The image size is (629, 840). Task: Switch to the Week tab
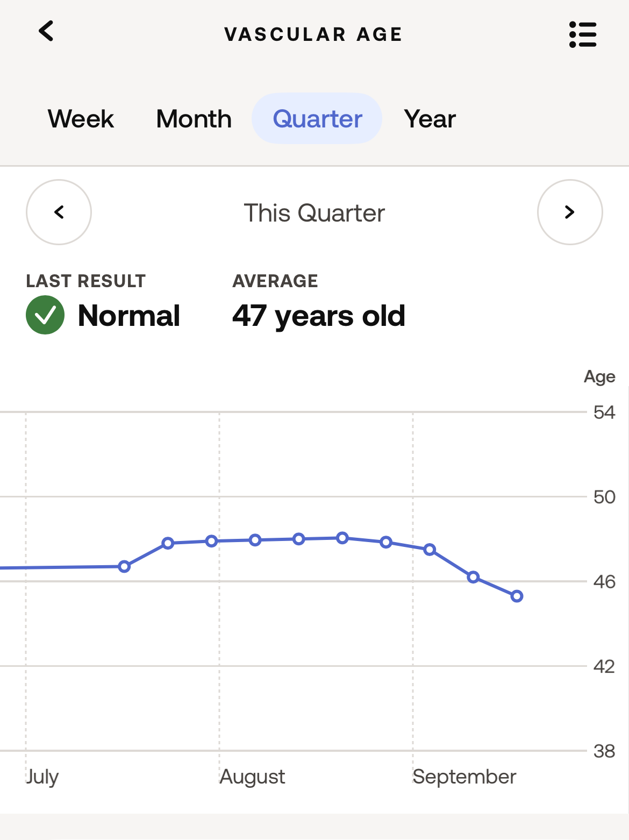[x=81, y=119]
